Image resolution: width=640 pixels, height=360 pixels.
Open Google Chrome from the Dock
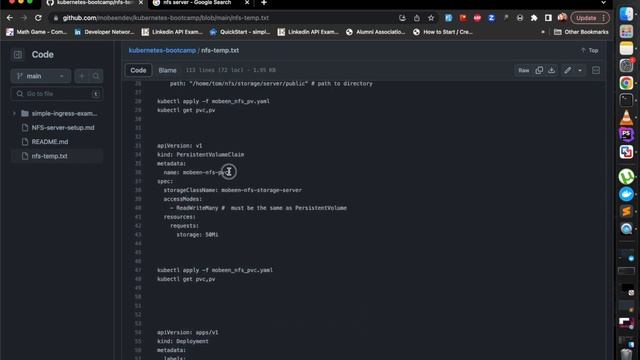[626, 83]
